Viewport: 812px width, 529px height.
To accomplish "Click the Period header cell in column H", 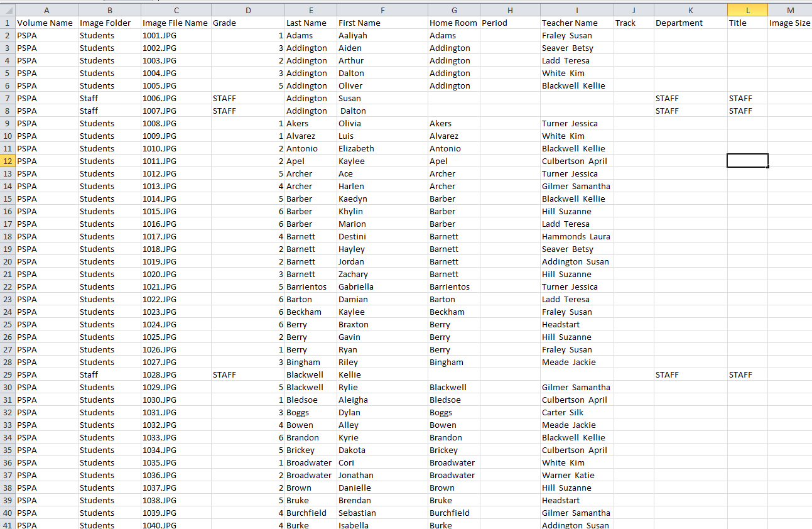I will [x=509, y=23].
